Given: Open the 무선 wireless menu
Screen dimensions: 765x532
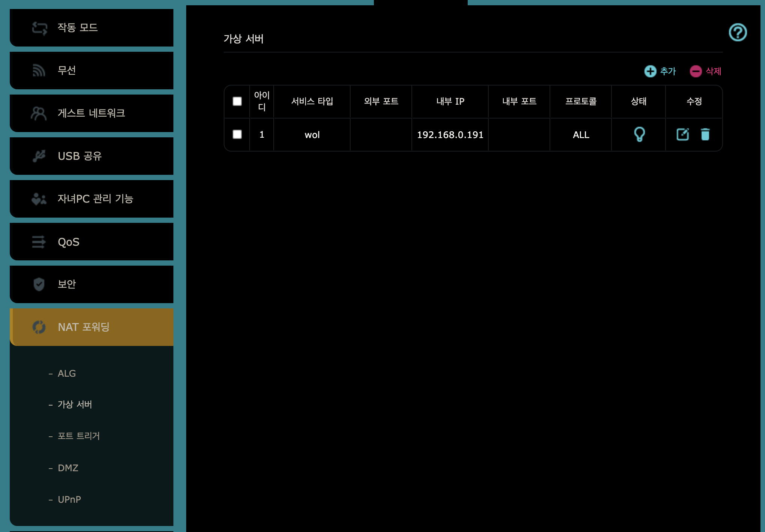Looking at the screenshot, I should pyautogui.click(x=92, y=71).
